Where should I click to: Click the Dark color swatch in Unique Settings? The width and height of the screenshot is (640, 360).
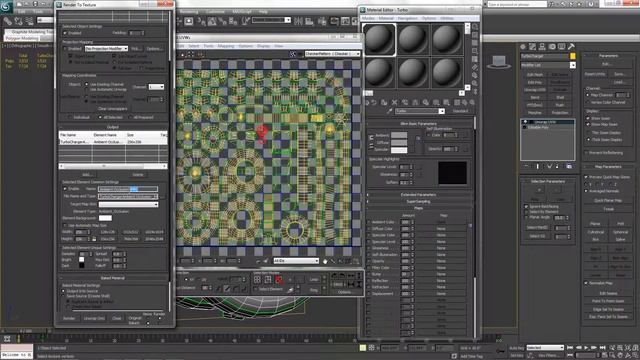coord(82,266)
